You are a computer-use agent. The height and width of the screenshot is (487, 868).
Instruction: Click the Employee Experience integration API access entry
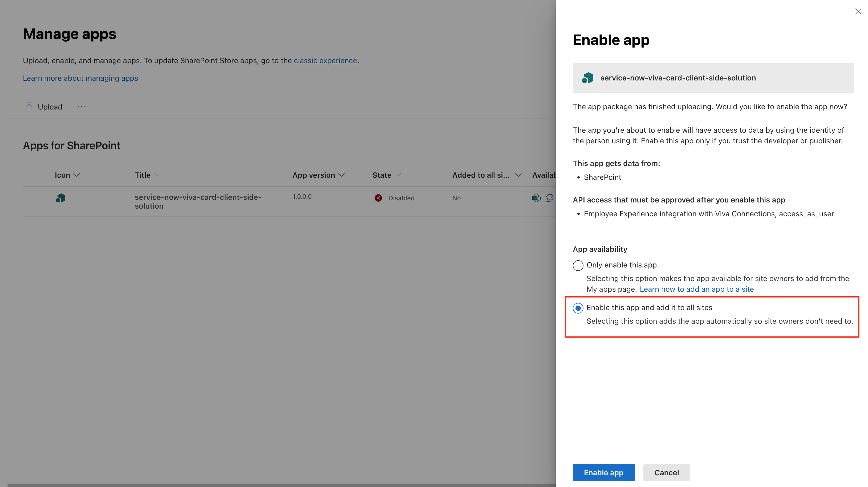click(709, 214)
